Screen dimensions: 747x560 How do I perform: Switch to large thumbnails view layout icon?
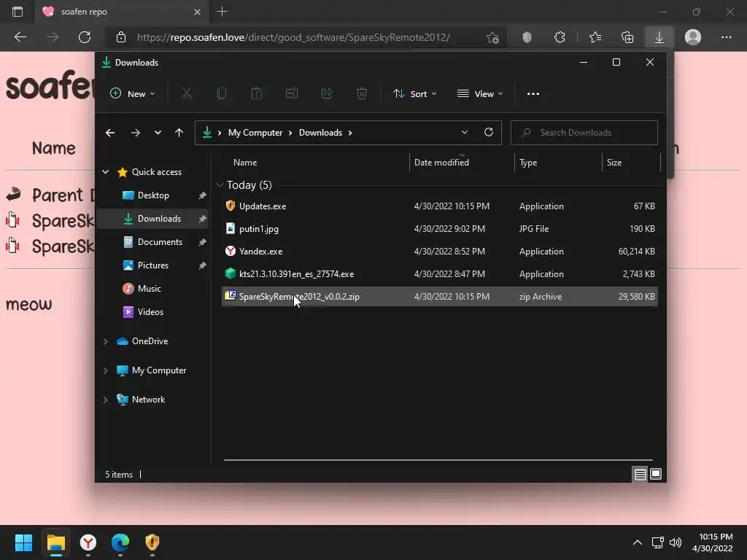[x=656, y=474]
